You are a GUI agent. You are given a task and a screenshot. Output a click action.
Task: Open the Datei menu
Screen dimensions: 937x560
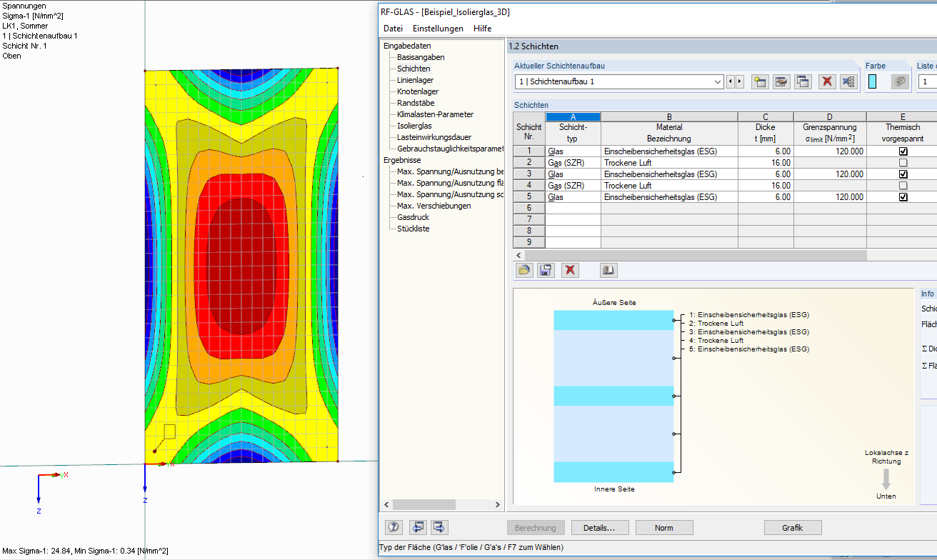click(393, 28)
